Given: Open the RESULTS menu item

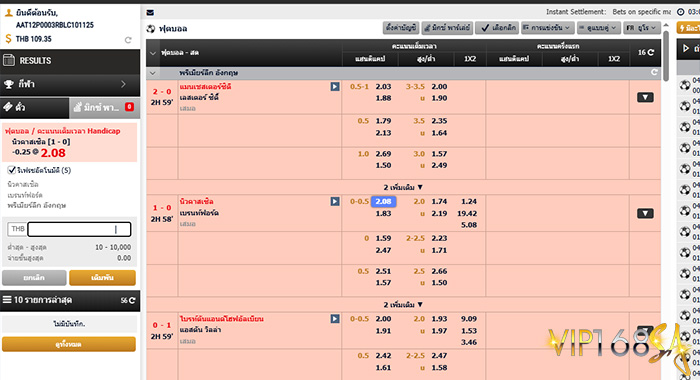Looking at the screenshot, I should 70,61.
